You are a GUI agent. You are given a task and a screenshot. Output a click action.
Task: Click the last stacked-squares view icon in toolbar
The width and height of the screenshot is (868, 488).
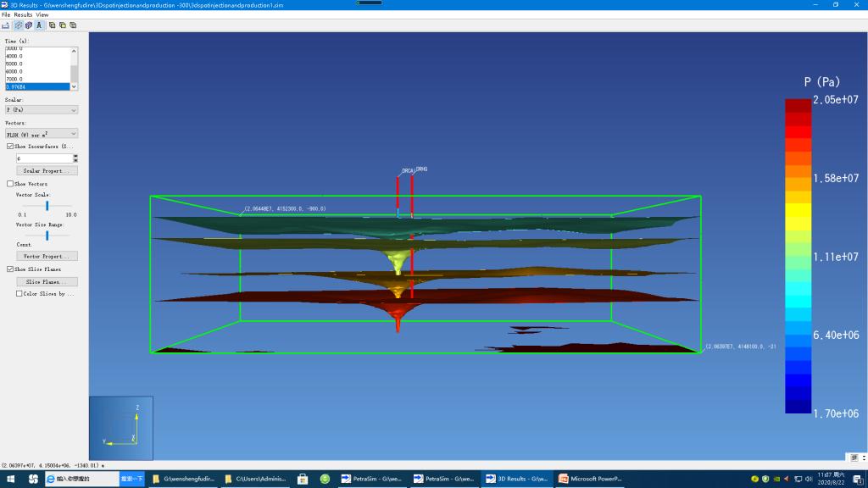click(x=72, y=25)
